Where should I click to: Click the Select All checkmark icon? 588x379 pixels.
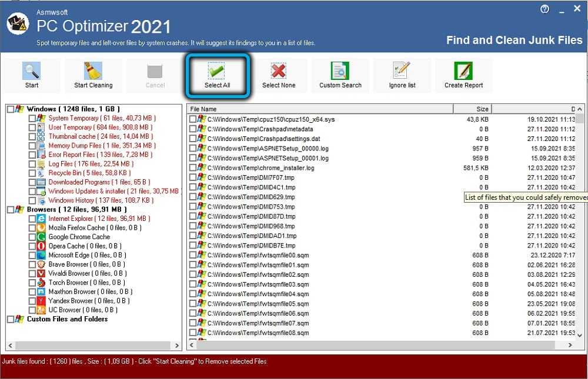[217, 71]
